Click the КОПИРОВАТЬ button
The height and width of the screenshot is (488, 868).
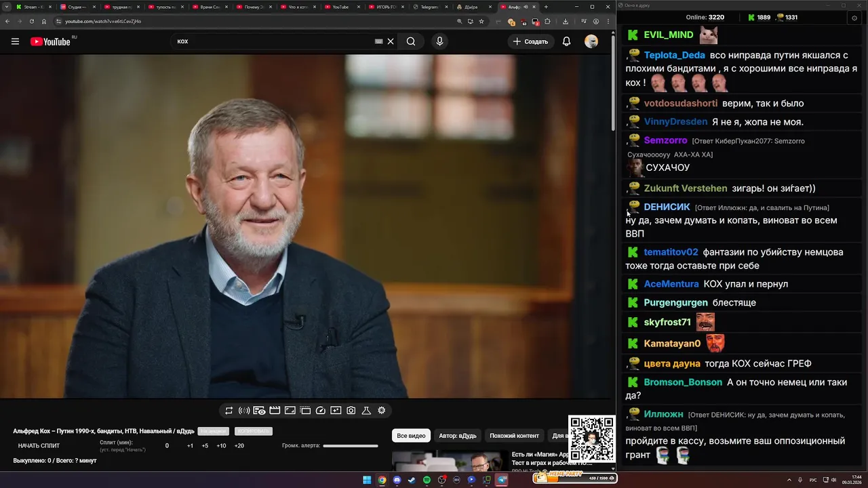pos(253,431)
